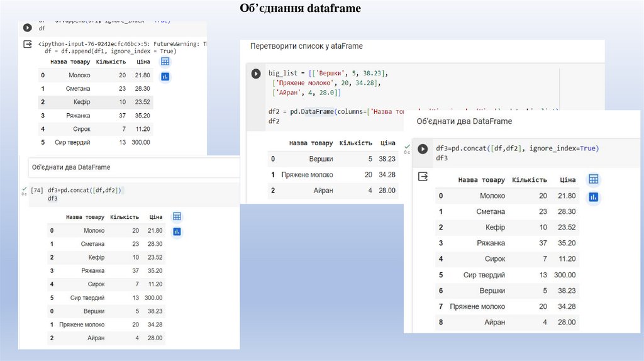Click the FutureWarning message text
Screen dimensions: 644x361
click(x=123, y=44)
